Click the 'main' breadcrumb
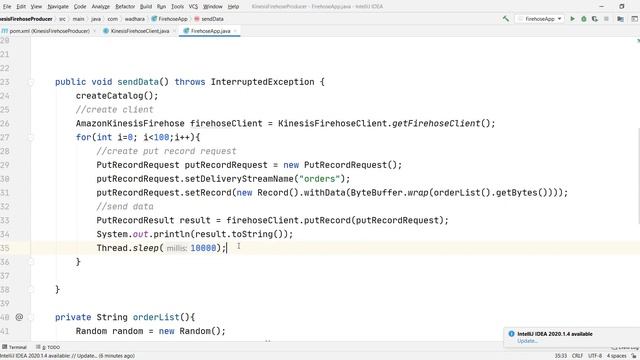This screenshot has width=640, height=360. click(x=78, y=19)
